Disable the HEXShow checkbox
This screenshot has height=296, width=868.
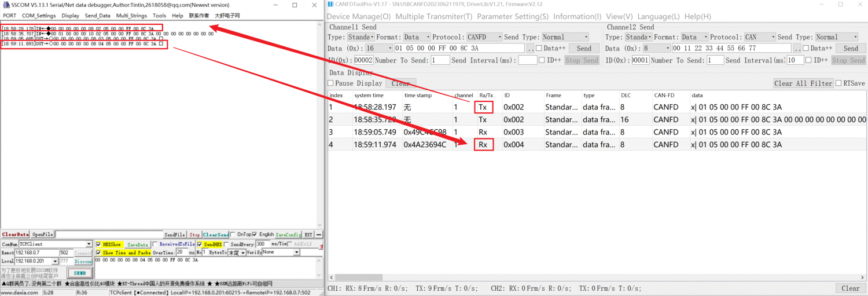[98, 244]
